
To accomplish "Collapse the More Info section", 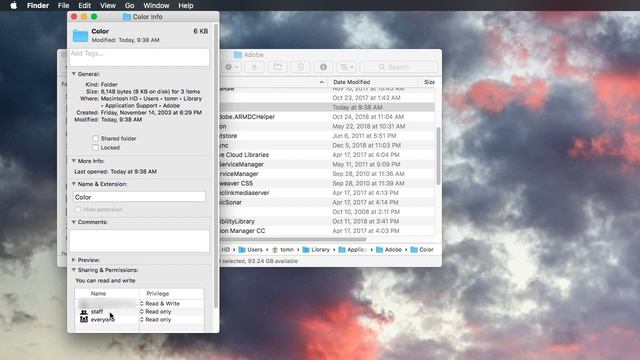I will (x=74, y=161).
